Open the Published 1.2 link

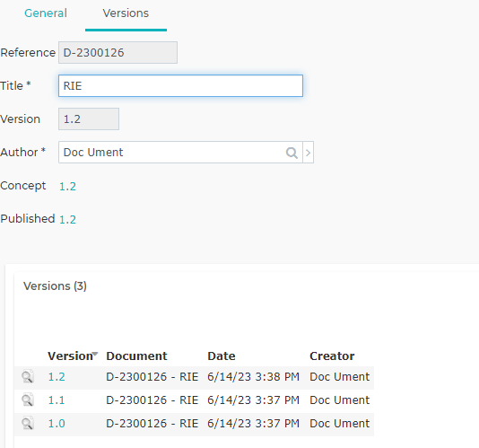tap(67, 220)
